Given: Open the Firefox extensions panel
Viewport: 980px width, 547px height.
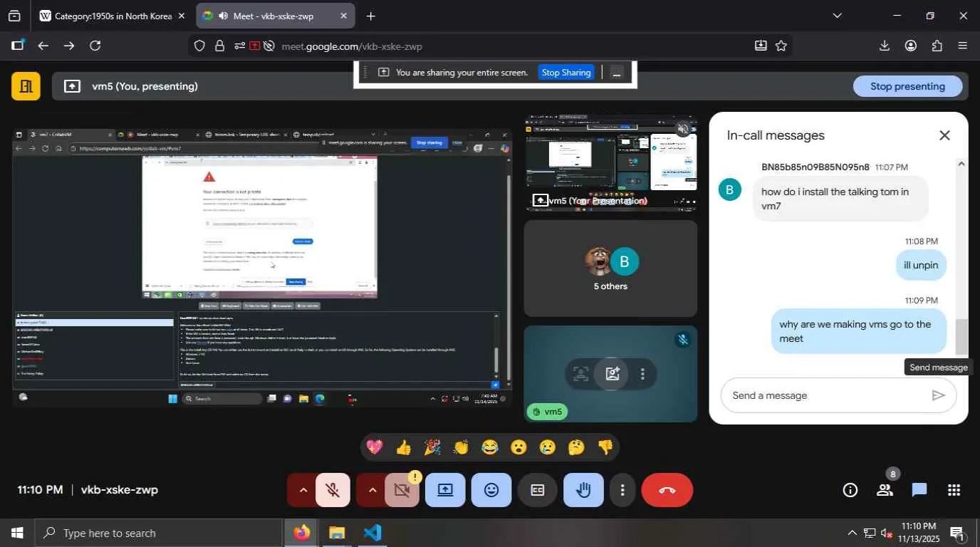Looking at the screenshot, I should tap(937, 46).
